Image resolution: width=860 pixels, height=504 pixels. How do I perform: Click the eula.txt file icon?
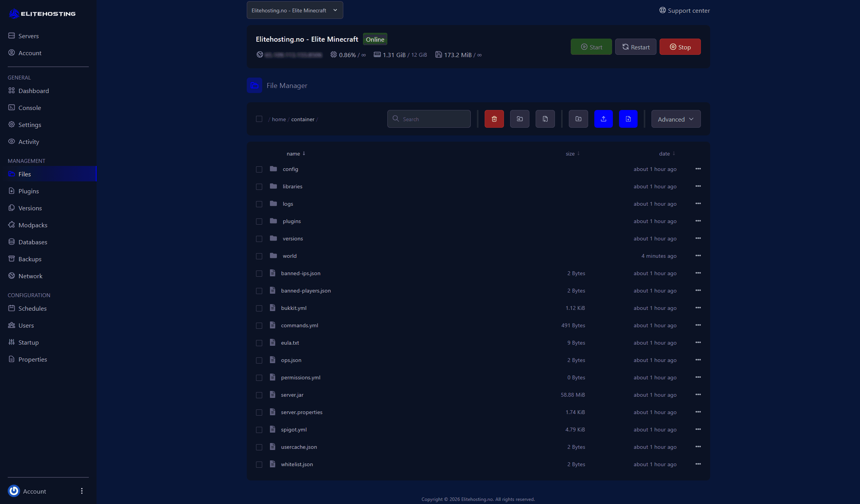(272, 342)
